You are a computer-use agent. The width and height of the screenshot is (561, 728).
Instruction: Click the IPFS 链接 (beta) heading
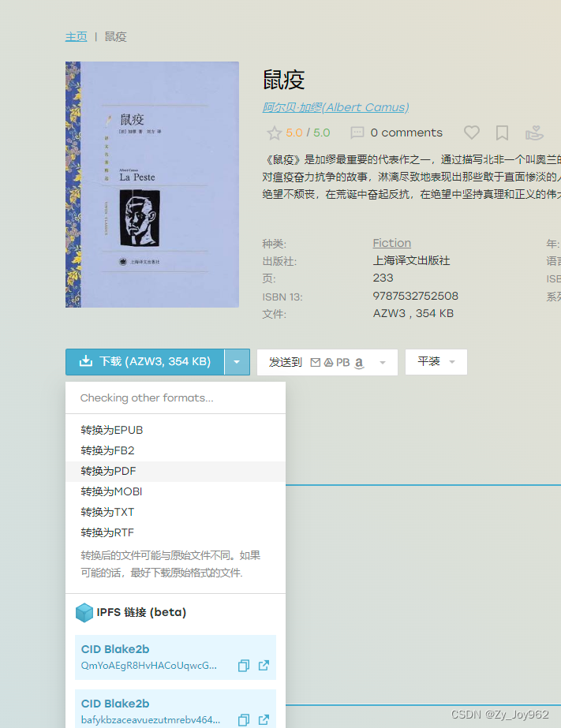click(141, 612)
